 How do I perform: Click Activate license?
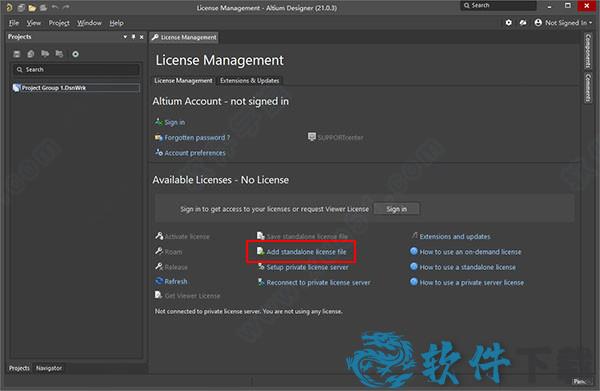pyautogui.click(x=187, y=236)
